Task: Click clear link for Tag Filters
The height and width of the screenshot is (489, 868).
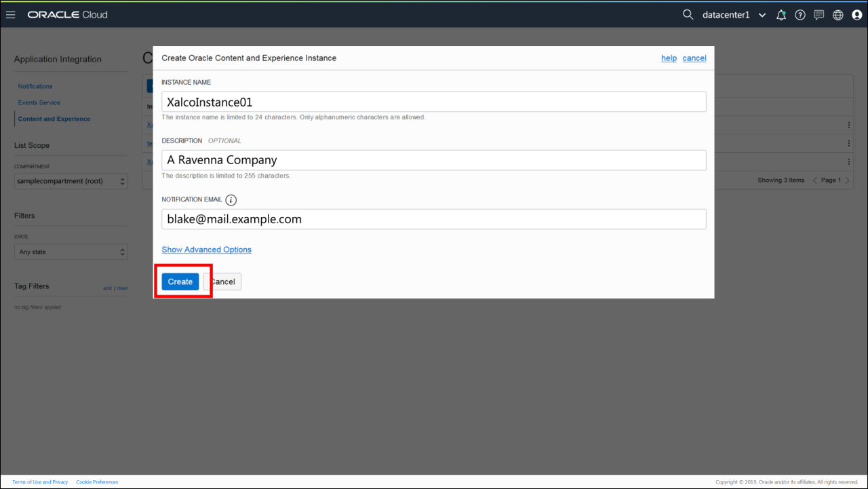Action: (x=122, y=288)
